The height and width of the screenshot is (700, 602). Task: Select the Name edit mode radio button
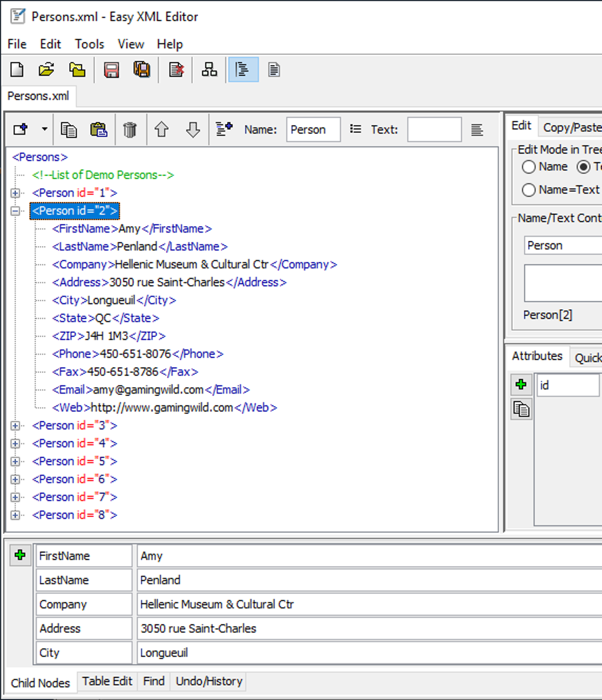pos(529,167)
